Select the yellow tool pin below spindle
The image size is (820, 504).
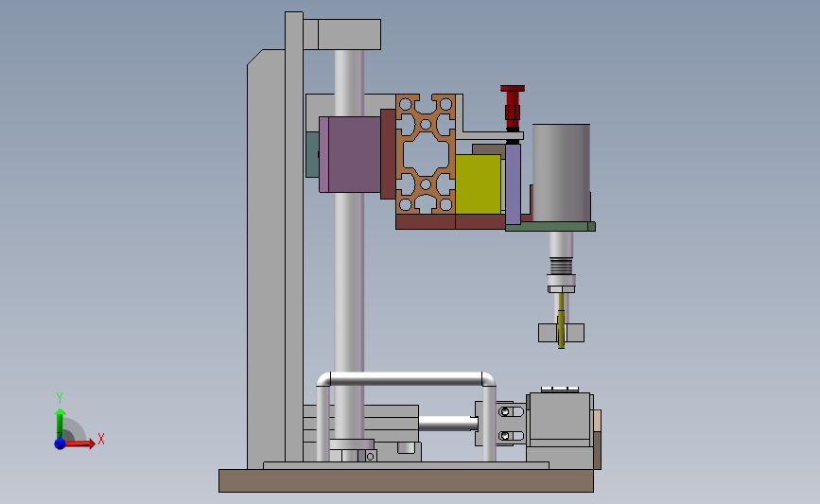coord(561,320)
